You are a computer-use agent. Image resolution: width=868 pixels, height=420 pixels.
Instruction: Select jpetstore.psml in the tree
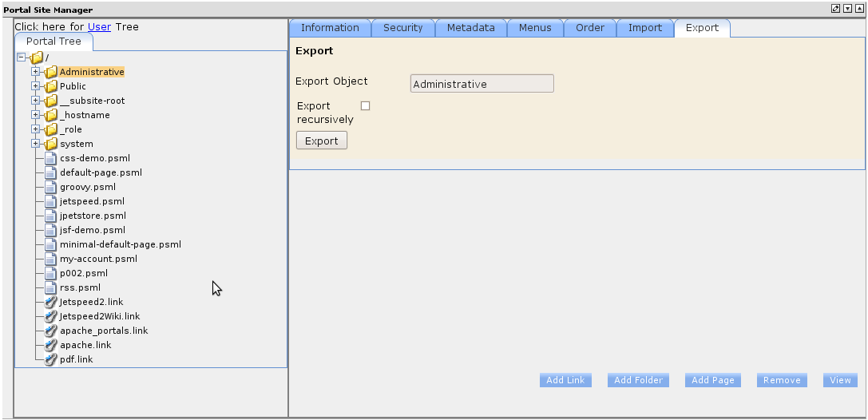pyautogui.click(x=93, y=216)
